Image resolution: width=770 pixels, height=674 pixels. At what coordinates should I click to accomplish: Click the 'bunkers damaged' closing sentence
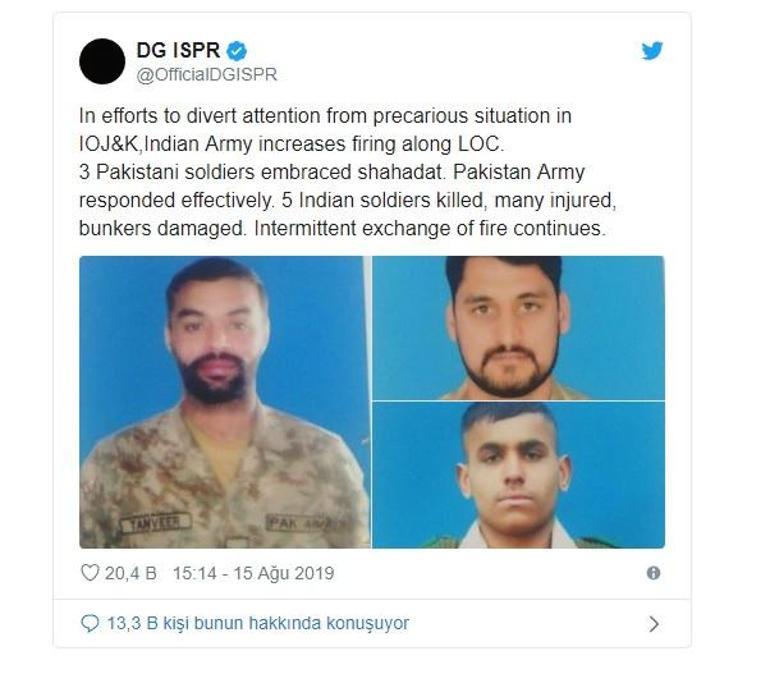[342, 229]
